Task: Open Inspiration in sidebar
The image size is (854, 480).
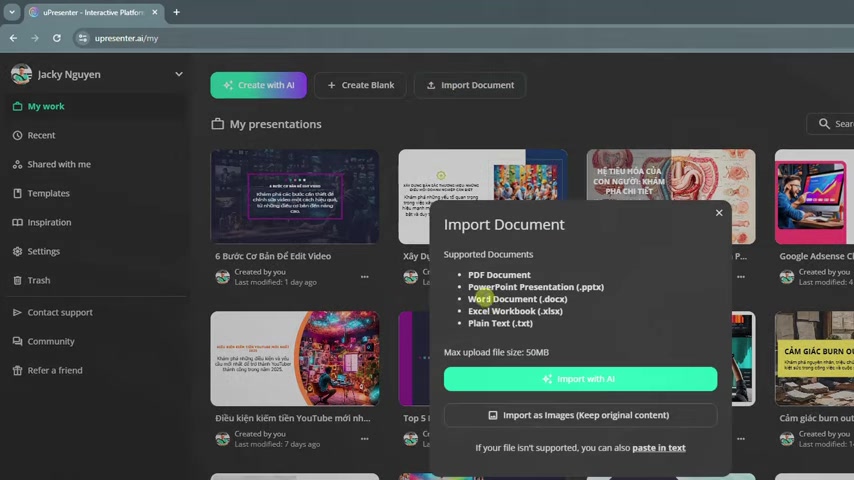Action: 95,222
